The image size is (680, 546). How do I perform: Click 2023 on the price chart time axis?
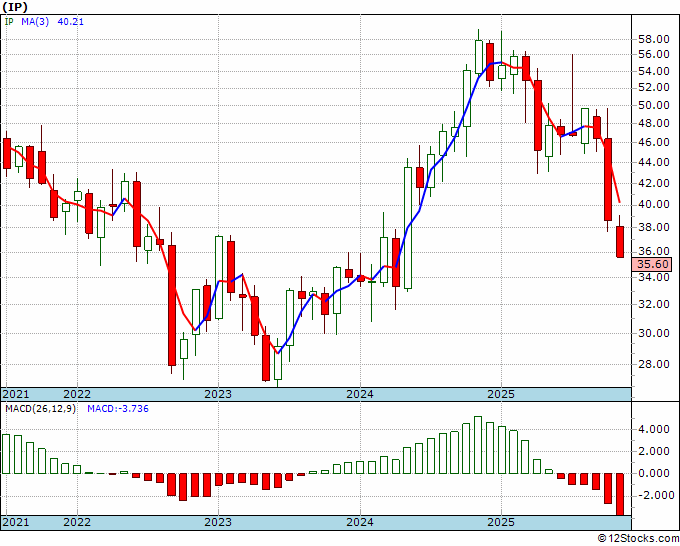click(218, 394)
